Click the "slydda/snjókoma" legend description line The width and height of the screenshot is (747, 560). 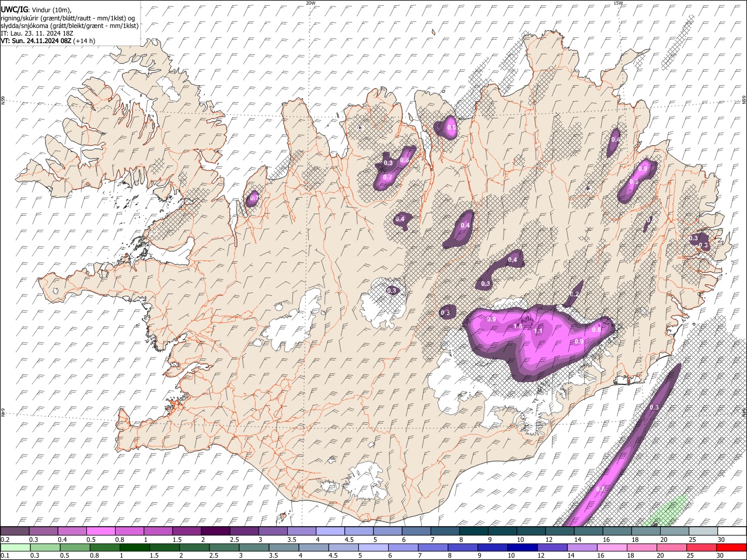pos(69,26)
